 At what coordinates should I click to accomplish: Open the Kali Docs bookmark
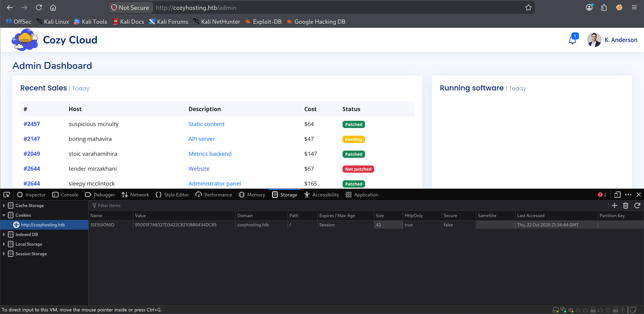tap(128, 22)
